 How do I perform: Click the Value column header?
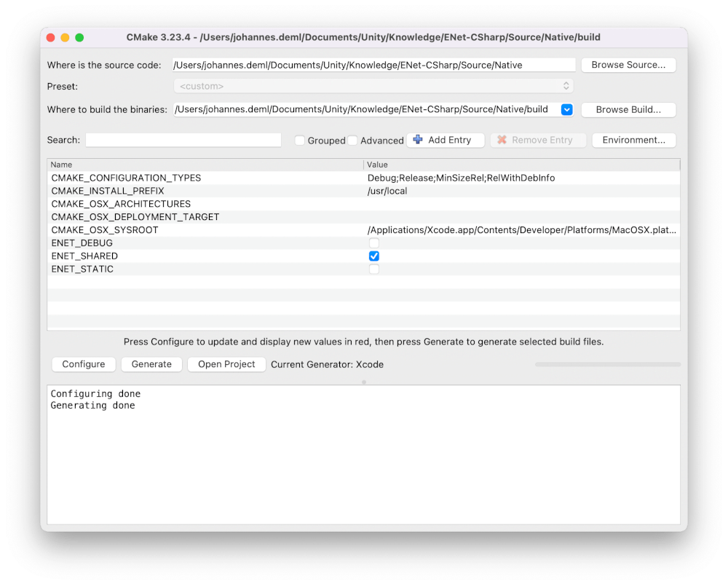[522, 165]
